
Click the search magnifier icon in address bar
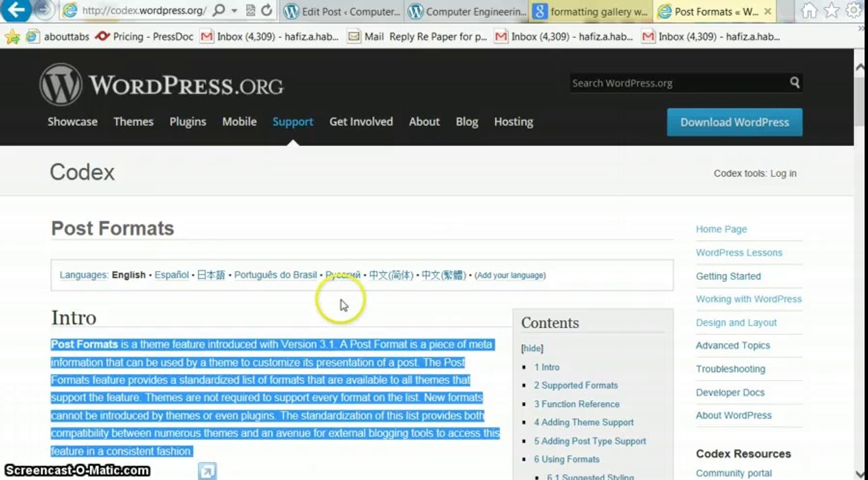(x=219, y=11)
